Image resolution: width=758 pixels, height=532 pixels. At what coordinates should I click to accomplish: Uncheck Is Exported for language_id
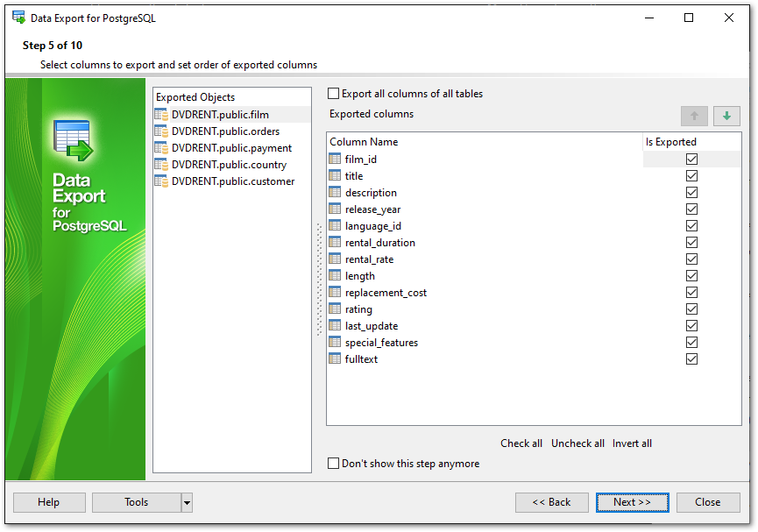[691, 226]
